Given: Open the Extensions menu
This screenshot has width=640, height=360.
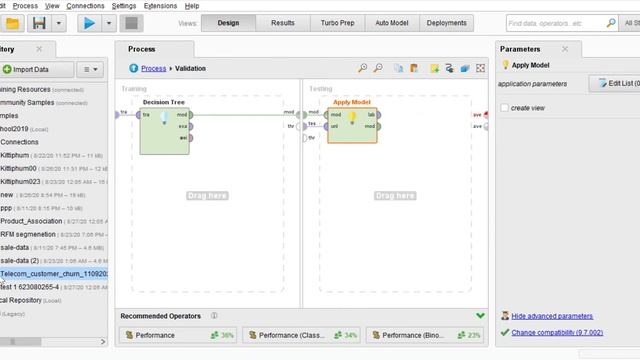Looking at the screenshot, I should [160, 6].
